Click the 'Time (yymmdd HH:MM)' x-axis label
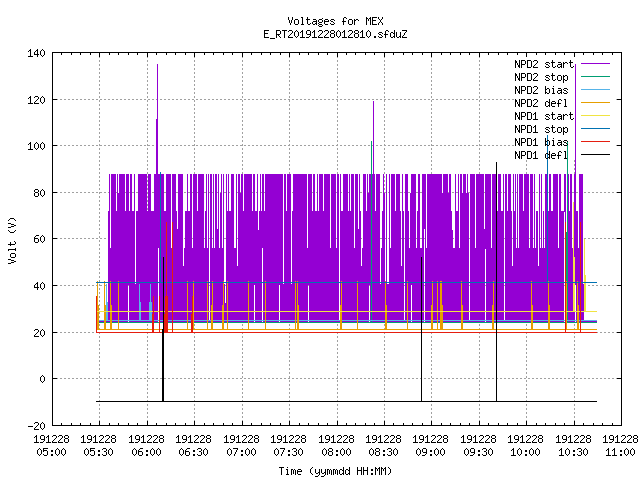This screenshot has width=640, height=480. [x=335, y=471]
